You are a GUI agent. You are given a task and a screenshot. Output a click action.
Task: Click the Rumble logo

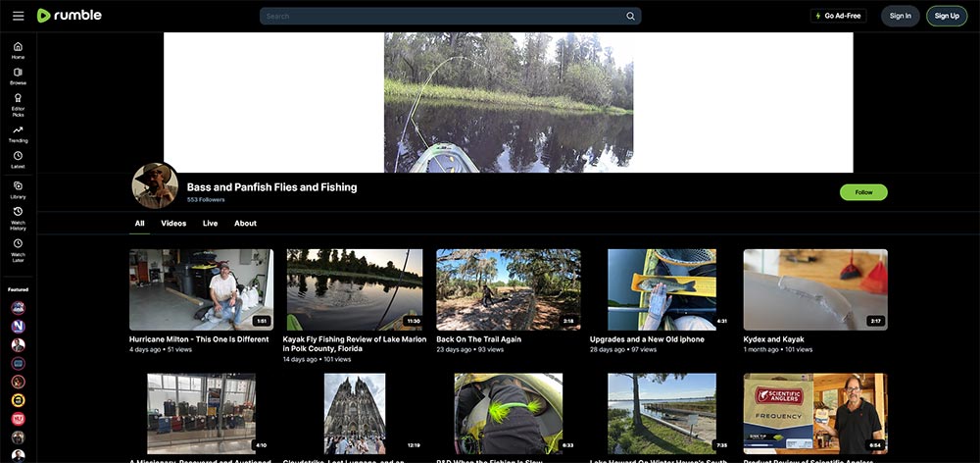click(x=69, y=16)
